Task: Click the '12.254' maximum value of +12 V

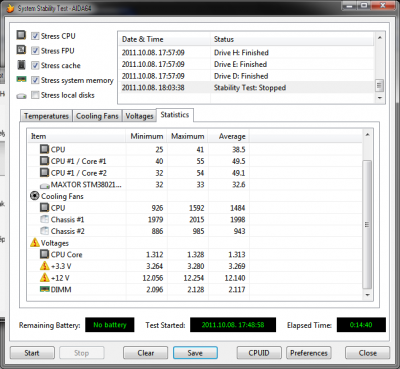Action: coord(194,278)
